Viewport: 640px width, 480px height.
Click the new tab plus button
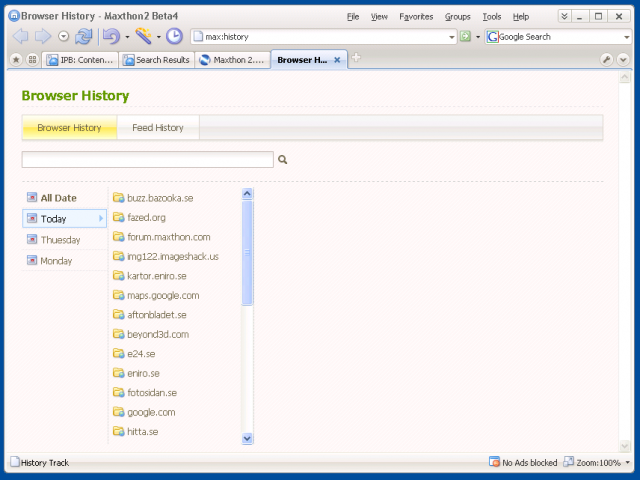(356, 59)
